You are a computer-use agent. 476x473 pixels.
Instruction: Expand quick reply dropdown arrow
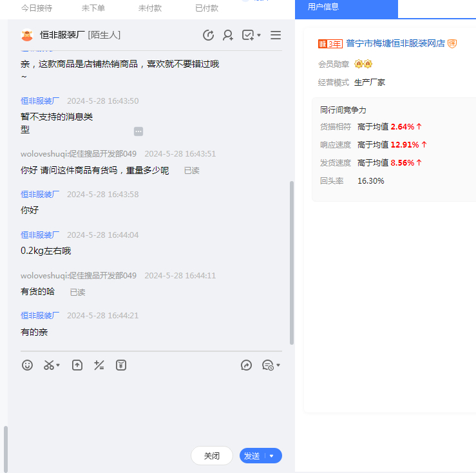click(x=278, y=365)
